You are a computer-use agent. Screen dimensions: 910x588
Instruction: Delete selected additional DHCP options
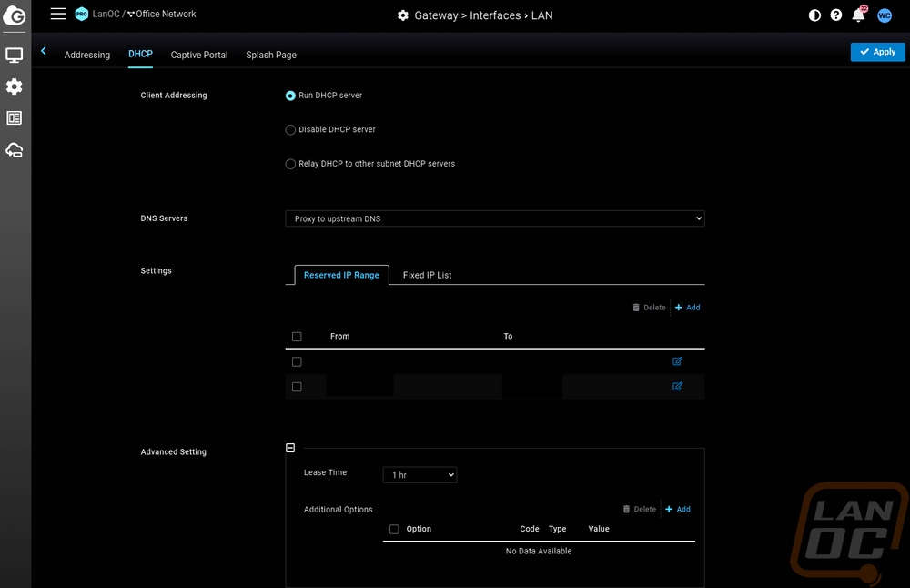click(x=639, y=509)
